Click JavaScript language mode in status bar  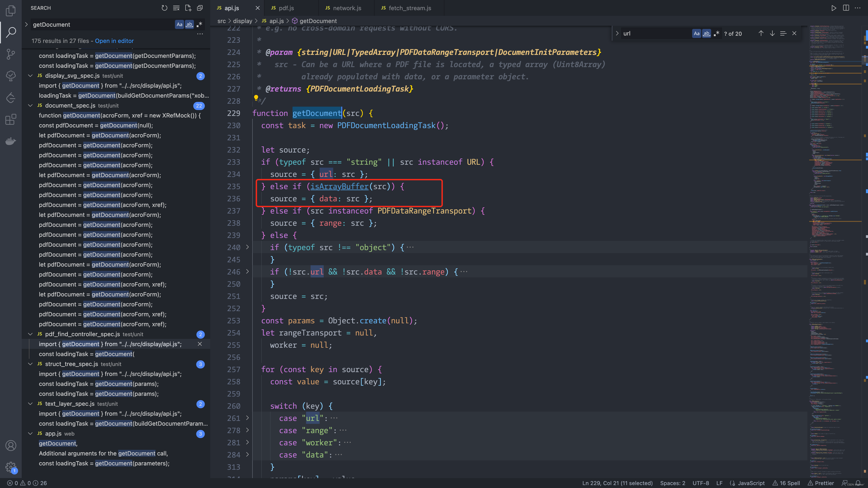[751, 483]
